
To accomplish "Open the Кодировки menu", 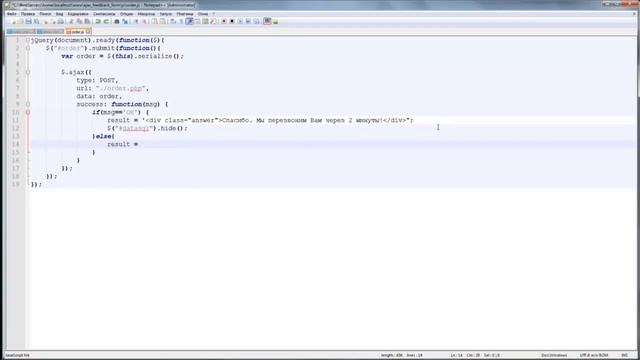I will (x=78, y=14).
